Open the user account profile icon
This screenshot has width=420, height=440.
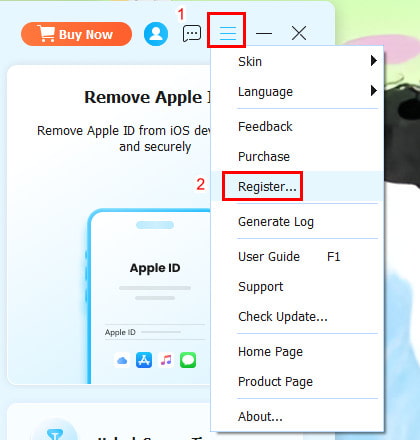click(x=156, y=34)
